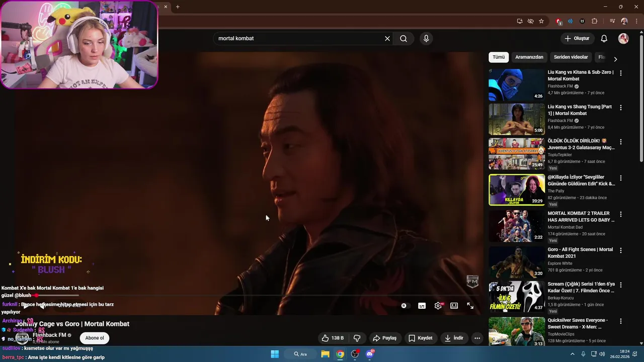Open options for Liu Kang vs Shang Tsung video

pos(620,108)
